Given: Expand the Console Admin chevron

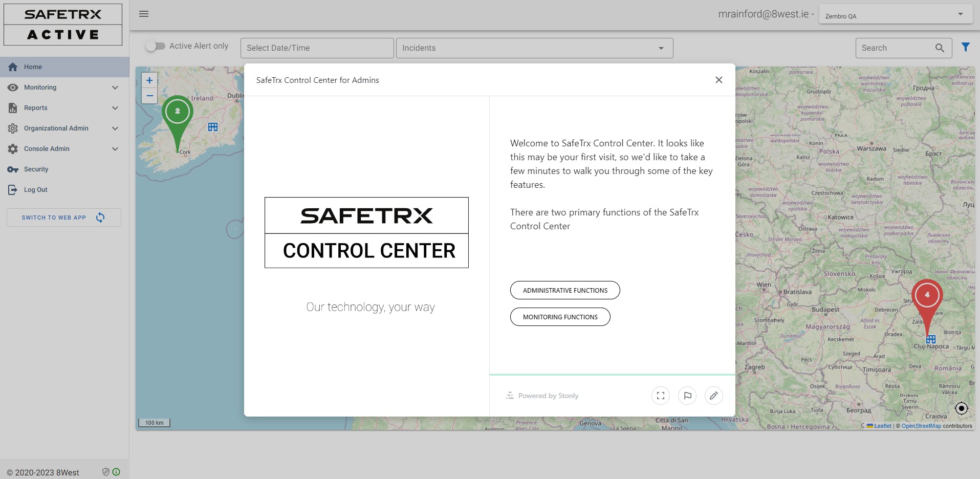Looking at the screenshot, I should pyautogui.click(x=115, y=149).
